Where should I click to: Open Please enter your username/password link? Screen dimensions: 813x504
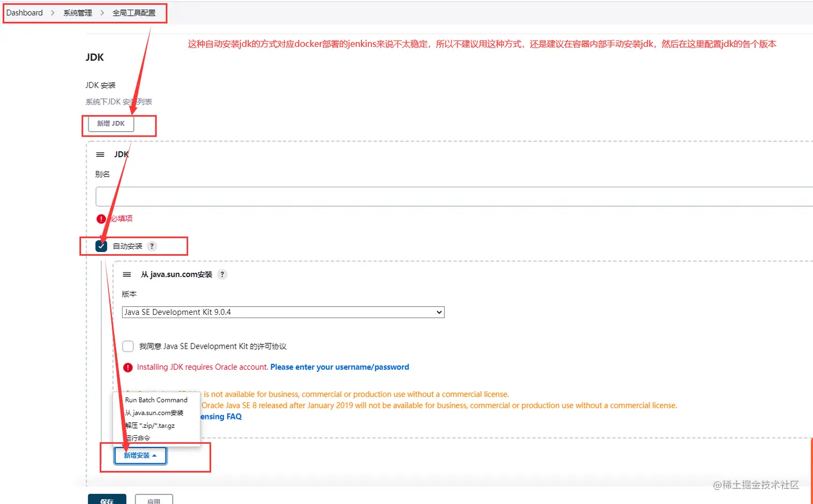pos(340,367)
